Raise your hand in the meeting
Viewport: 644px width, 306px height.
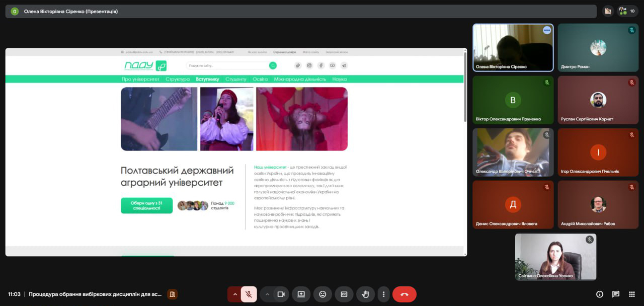click(366, 294)
